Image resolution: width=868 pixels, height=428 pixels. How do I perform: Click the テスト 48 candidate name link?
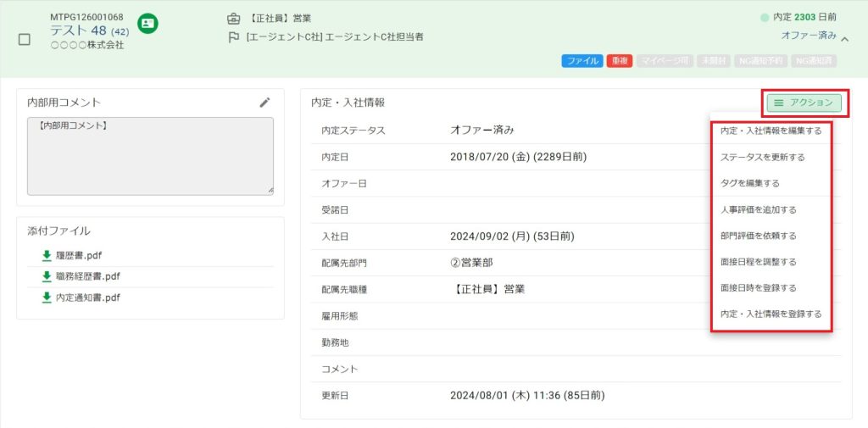coord(78,31)
